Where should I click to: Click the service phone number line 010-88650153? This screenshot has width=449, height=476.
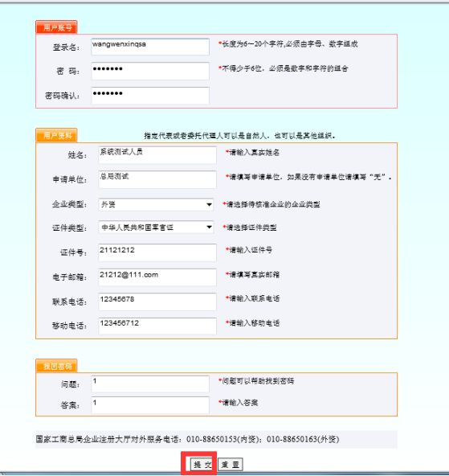(x=187, y=439)
